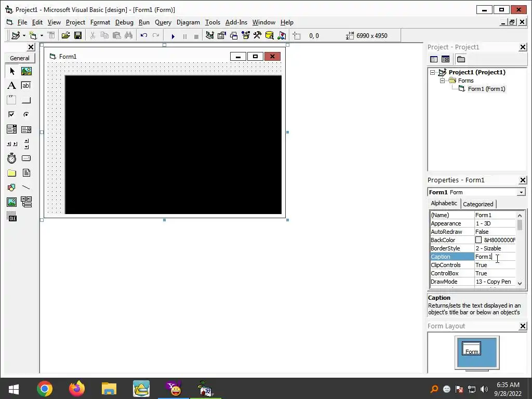Open the Format menu

(x=100, y=22)
